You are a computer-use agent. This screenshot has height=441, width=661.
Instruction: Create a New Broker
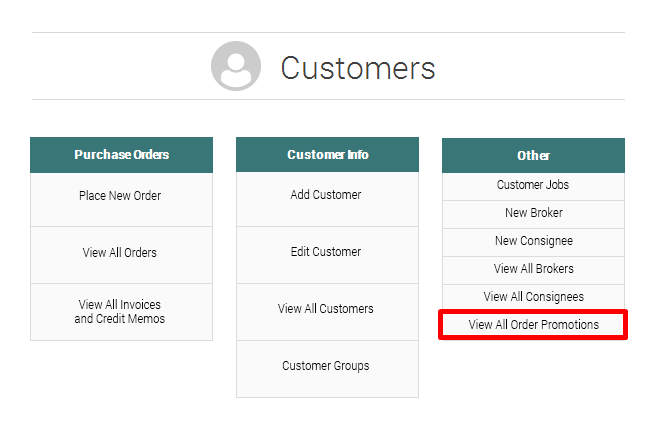(533, 213)
